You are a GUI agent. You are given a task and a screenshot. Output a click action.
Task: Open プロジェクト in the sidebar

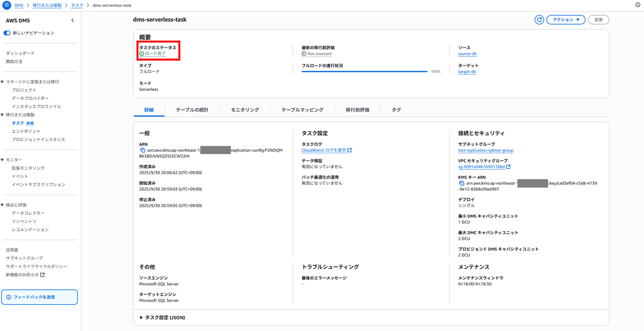tap(24, 90)
